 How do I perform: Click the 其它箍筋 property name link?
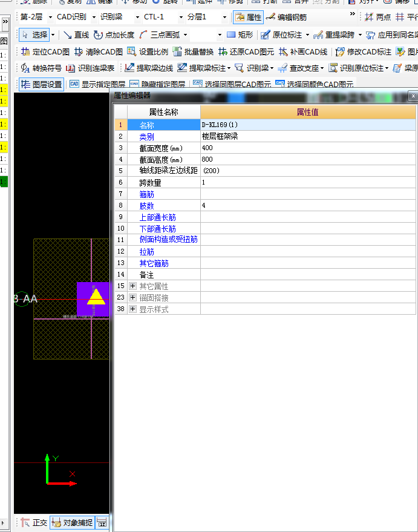(x=154, y=263)
